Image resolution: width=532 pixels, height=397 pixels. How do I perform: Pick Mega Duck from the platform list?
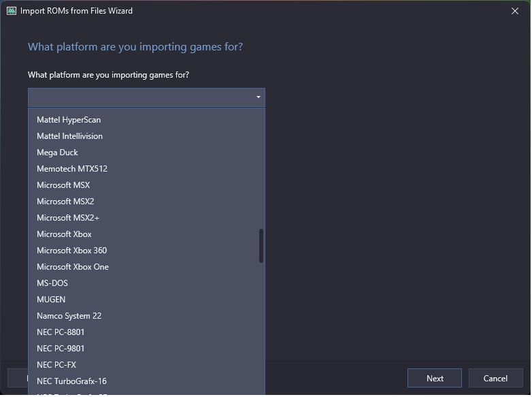click(x=146, y=153)
